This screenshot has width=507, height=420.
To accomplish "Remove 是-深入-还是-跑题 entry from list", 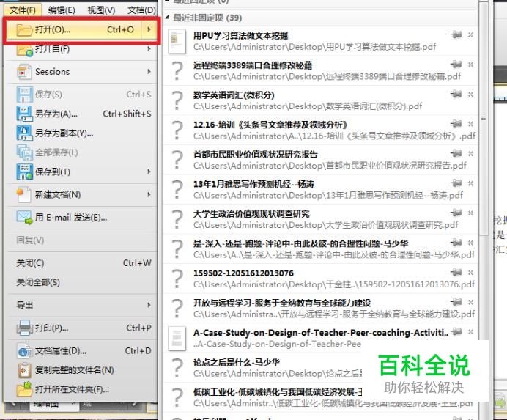I will [471, 243].
